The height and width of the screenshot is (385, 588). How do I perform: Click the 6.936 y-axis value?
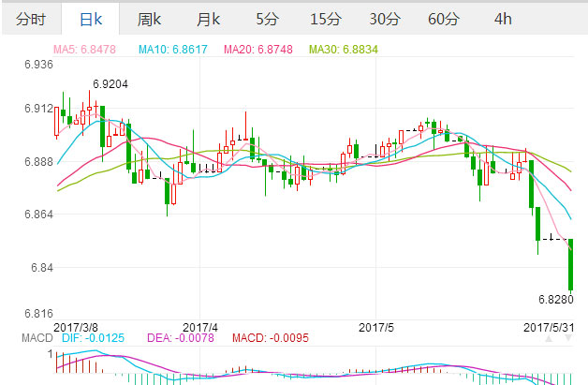pyautogui.click(x=38, y=65)
